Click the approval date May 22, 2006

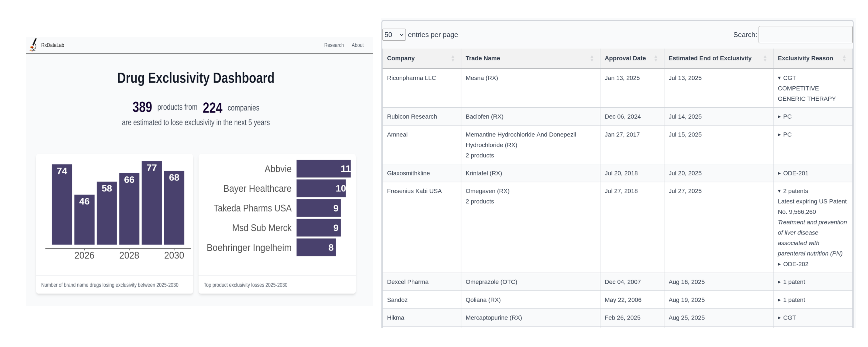[x=623, y=300]
